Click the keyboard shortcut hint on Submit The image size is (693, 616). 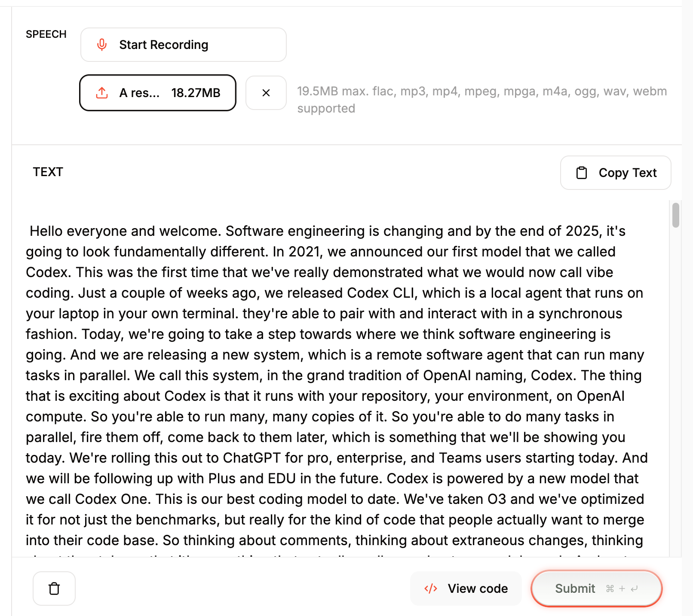pyautogui.click(x=622, y=589)
